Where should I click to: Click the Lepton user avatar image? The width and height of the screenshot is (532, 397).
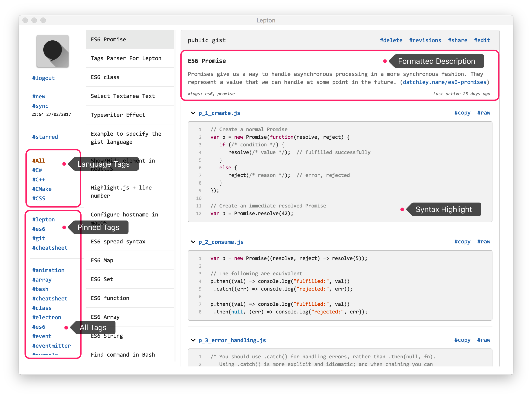point(52,51)
